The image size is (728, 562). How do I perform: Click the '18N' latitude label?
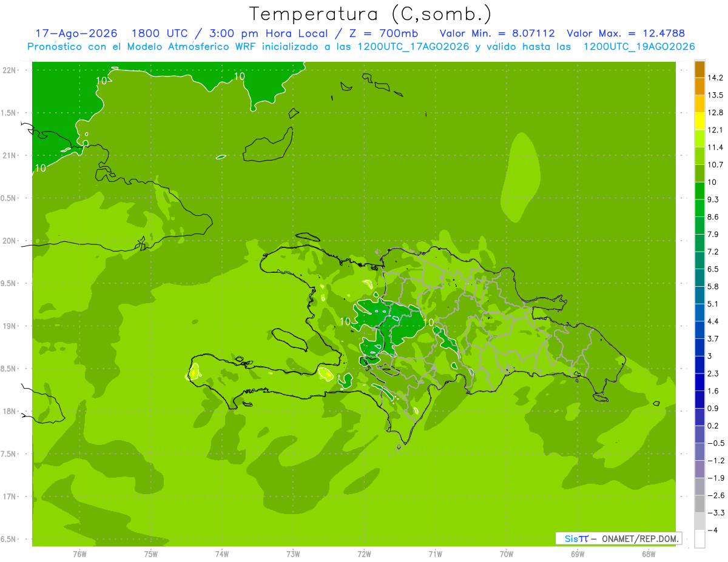[x=10, y=411]
